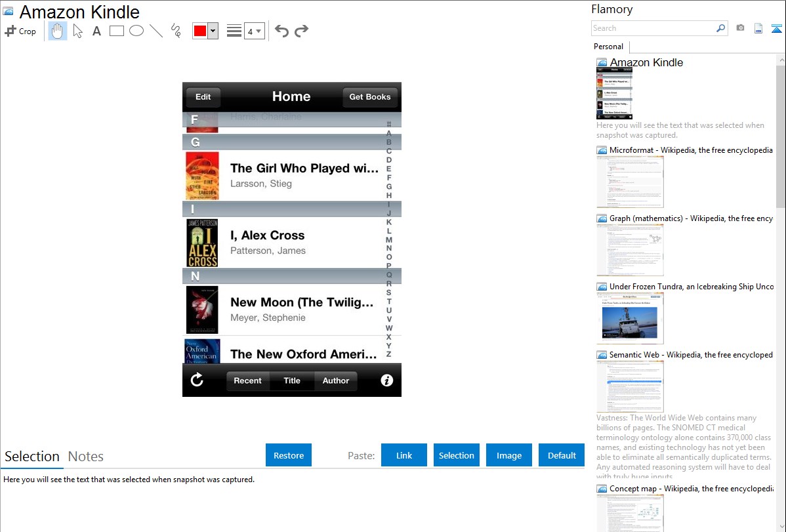This screenshot has width=786, height=532.
Task: Click the Flamory panel heading
Action: [x=611, y=9]
